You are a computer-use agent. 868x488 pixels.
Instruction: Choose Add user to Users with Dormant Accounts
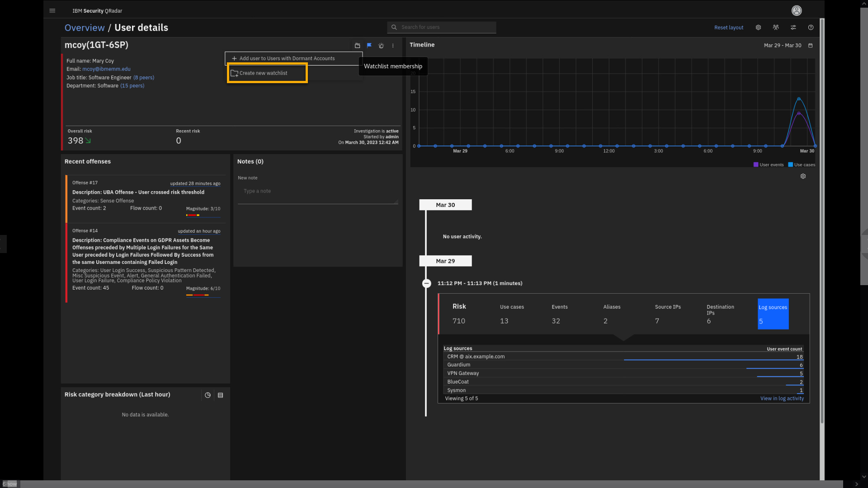click(287, 58)
